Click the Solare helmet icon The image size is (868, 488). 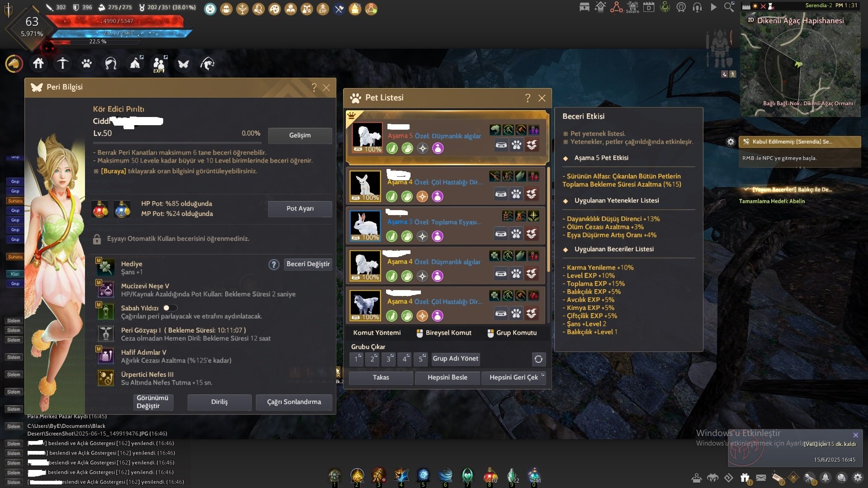tap(632, 7)
